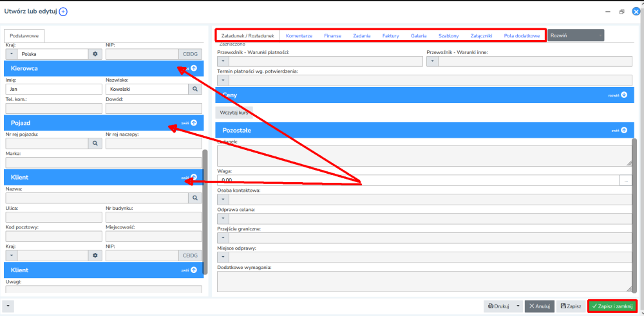The image size is (644, 316).
Task: Click the ellipsis button beside Waga
Action: pyautogui.click(x=626, y=180)
